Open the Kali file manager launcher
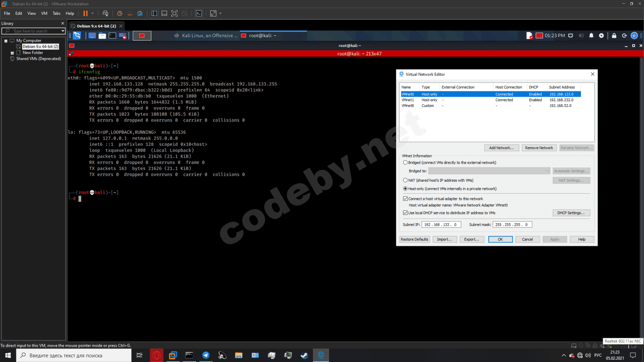Viewport: 644px width, 362px height. click(102, 35)
